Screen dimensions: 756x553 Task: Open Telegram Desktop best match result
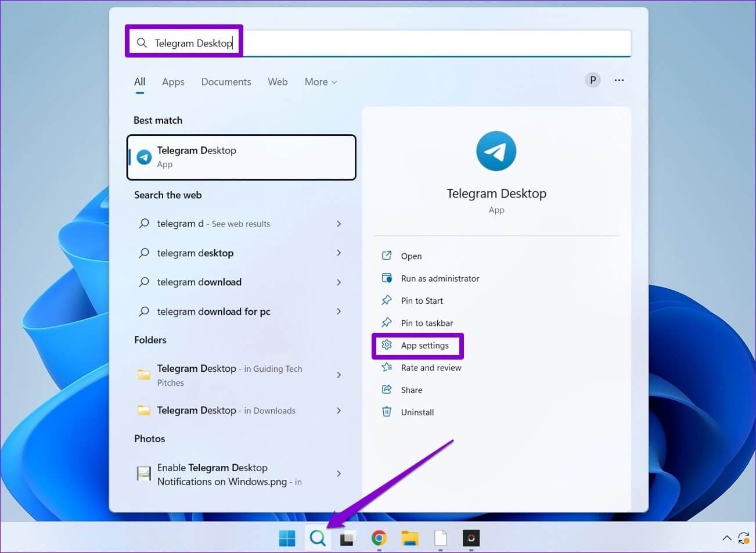point(242,157)
